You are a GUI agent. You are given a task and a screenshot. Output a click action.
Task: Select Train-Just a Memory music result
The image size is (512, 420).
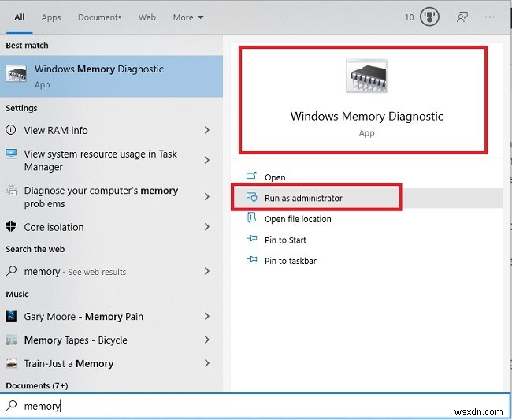pos(111,363)
